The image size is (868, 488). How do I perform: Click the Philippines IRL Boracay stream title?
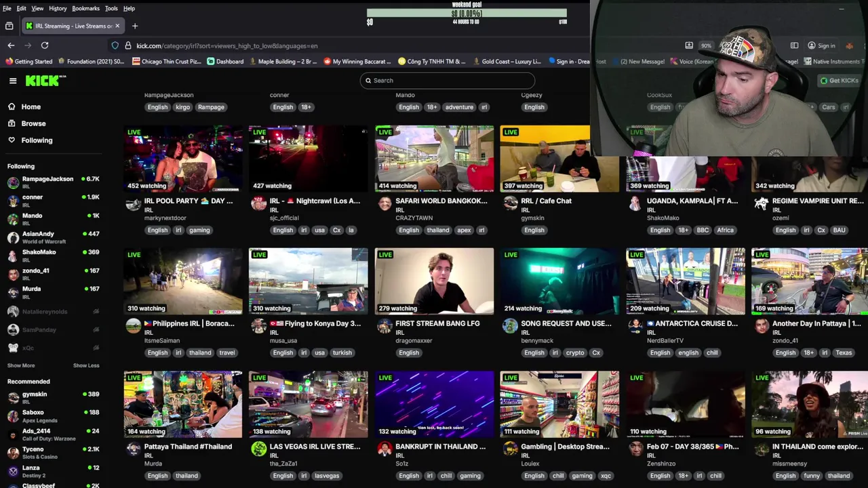point(189,323)
